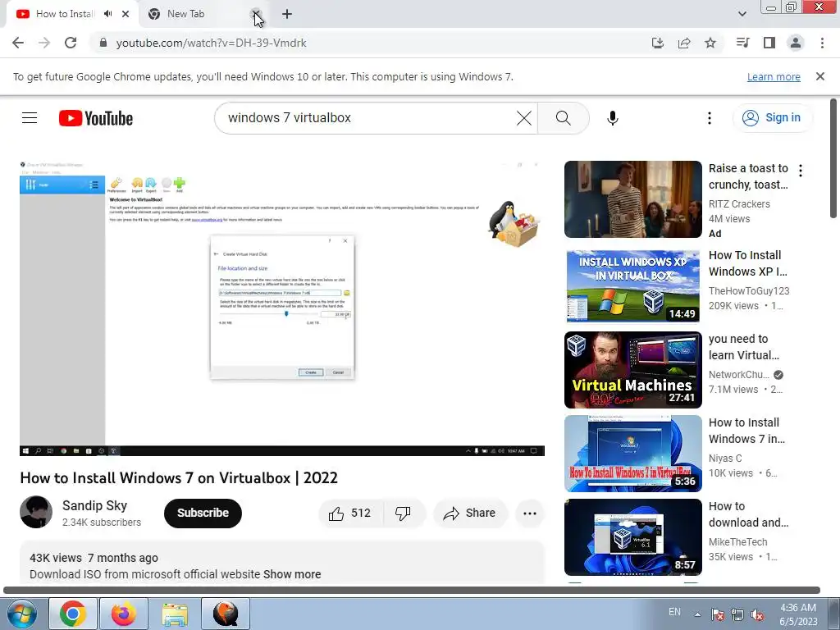Mute the tab via the speaker icon

click(x=108, y=14)
